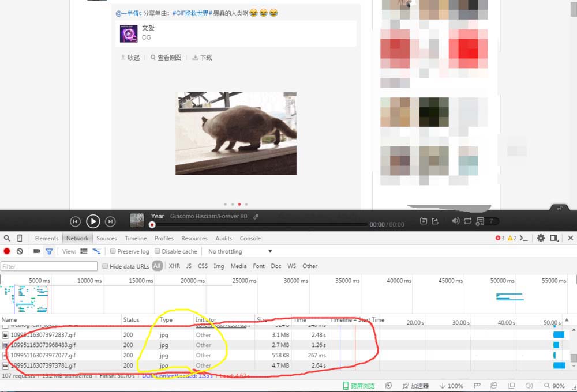
Task: Enable the Disable cache checkbox
Action: pyautogui.click(x=157, y=251)
